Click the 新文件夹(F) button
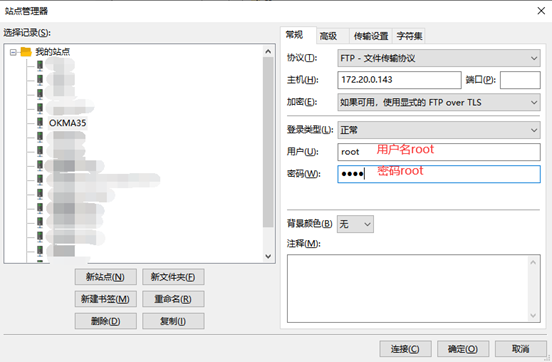The image size is (552, 362). coord(173,277)
